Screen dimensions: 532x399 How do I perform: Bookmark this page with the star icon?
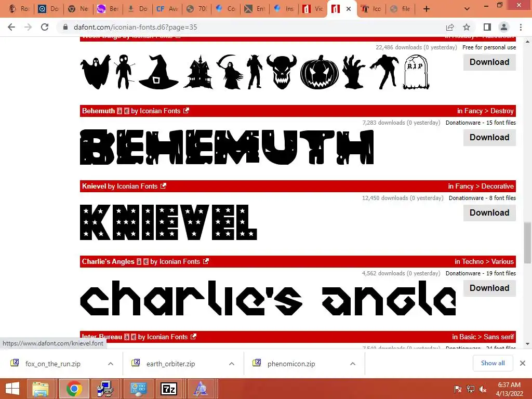point(467,27)
